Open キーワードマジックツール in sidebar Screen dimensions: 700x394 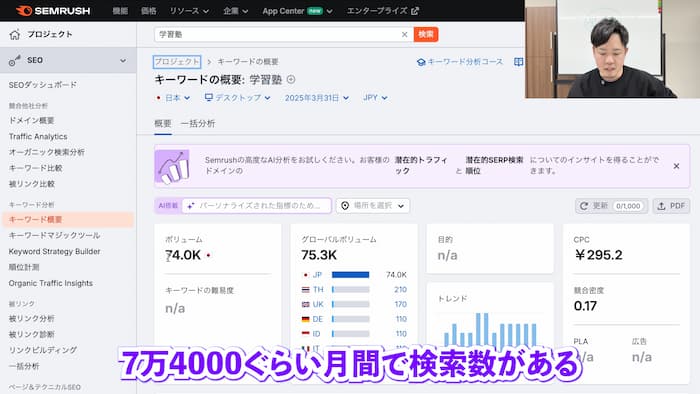coord(54,235)
